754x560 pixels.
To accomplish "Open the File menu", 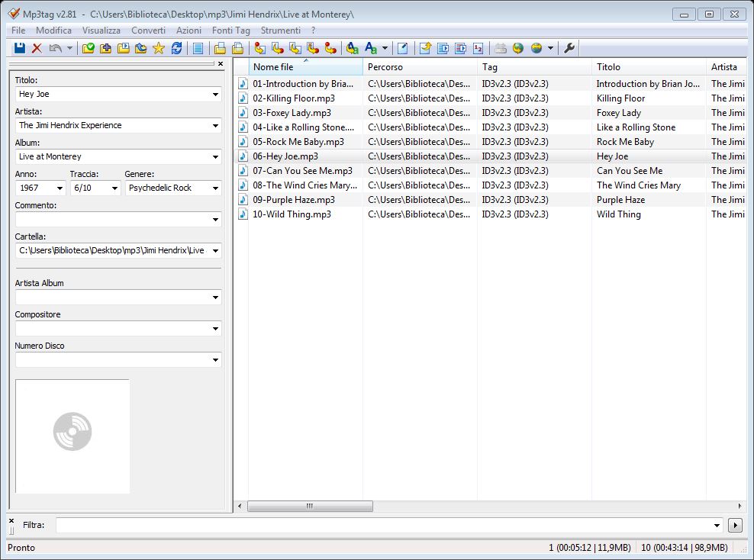I will point(18,31).
